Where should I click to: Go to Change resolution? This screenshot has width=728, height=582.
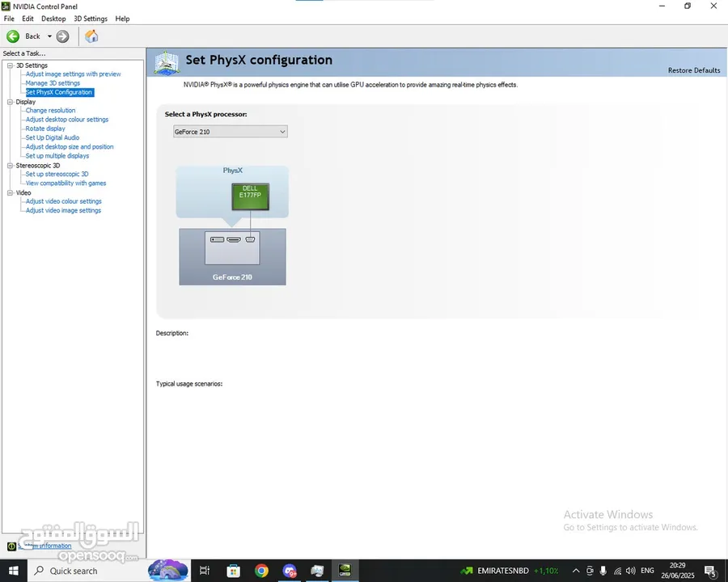pos(51,111)
